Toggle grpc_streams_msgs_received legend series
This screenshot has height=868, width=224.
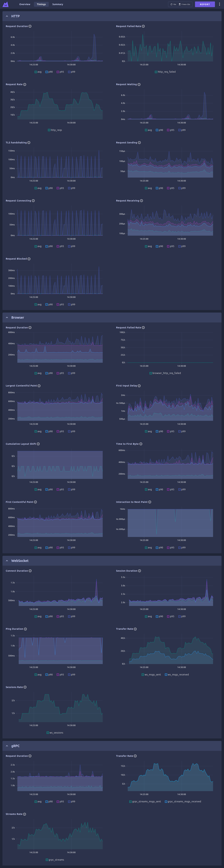[183, 802]
